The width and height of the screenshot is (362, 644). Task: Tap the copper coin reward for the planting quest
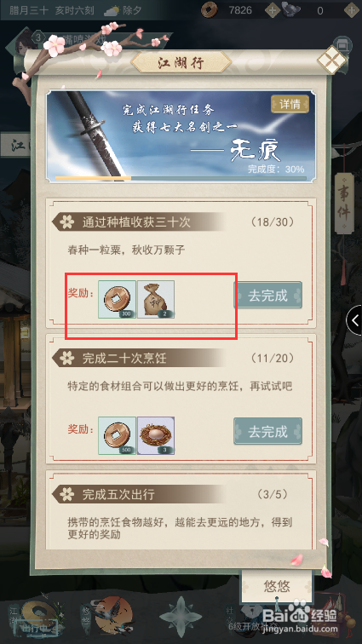point(117,299)
